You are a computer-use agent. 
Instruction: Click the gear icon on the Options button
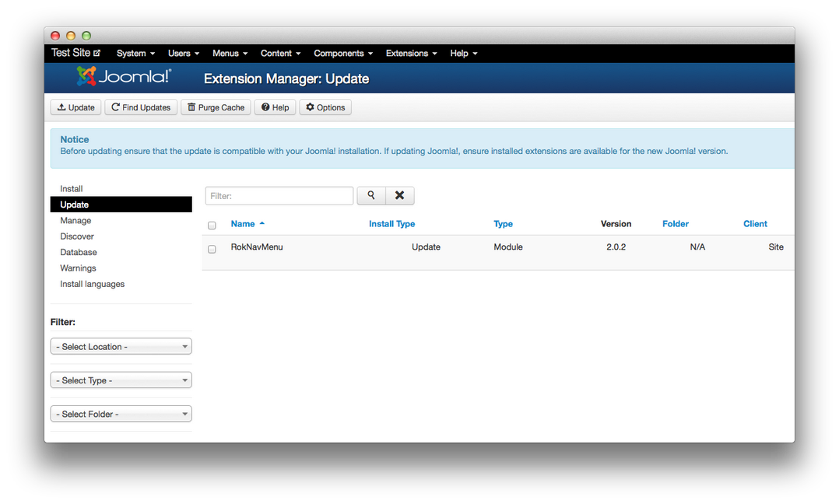(311, 107)
